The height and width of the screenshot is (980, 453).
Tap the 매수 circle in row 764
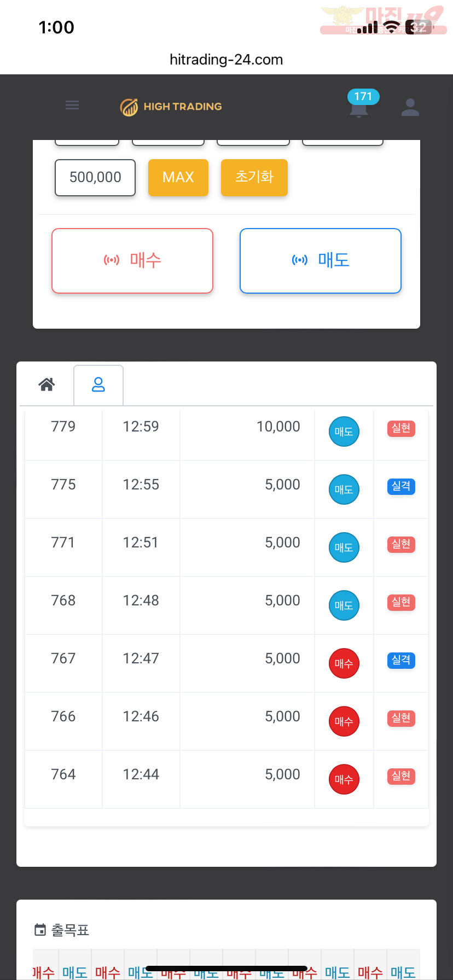click(x=344, y=779)
